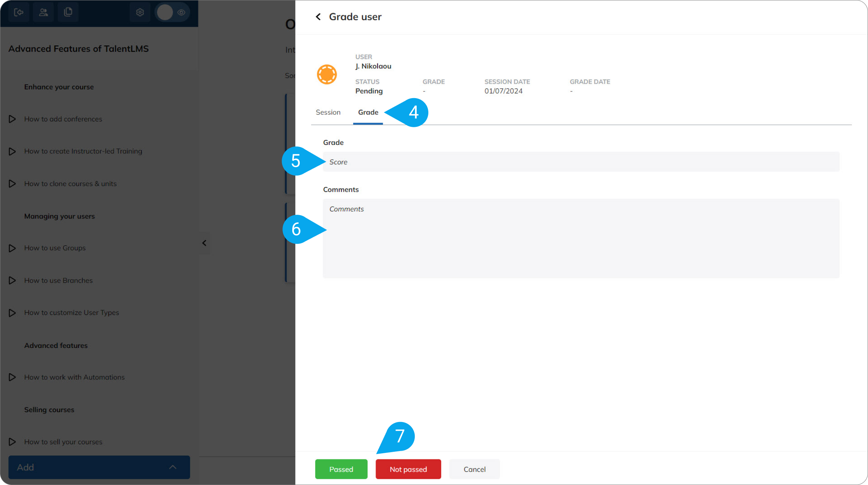The height and width of the screenshot is (485, 868).
Task: Expand the Add menu at the bottom
Action: [x=99, y=467]
